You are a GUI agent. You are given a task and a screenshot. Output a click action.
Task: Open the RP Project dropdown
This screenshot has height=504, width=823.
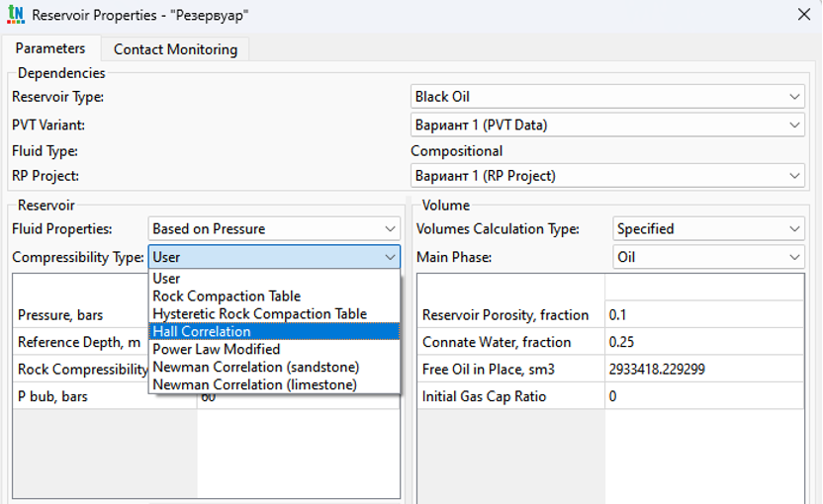coord(607,176)
